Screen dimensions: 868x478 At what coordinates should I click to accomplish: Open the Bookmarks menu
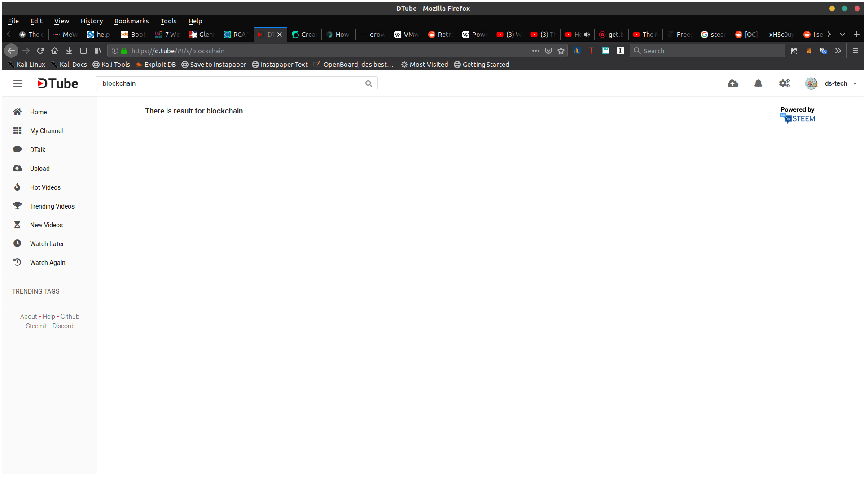(x=132, y=21)
